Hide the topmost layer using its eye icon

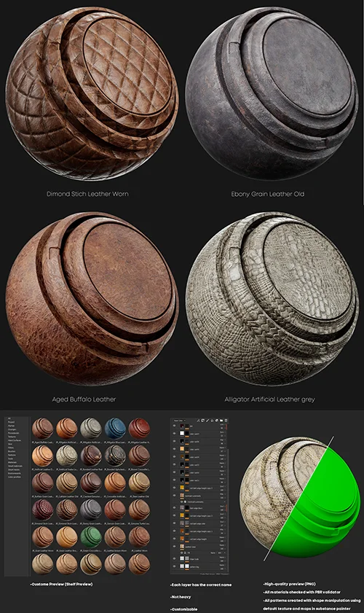174,426
